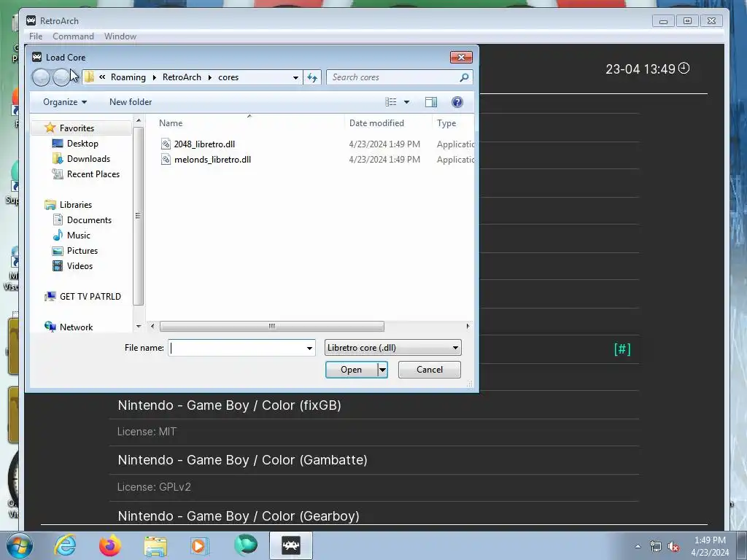The image size is (747, 560).
Task: Select Network in the navigation pane
Action: (x=76, y=327)
